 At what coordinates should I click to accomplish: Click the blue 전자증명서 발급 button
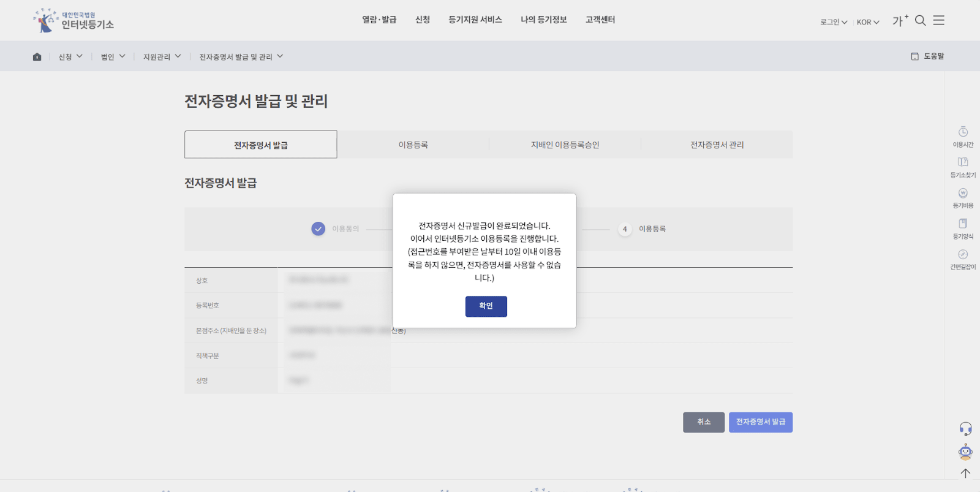761,422
